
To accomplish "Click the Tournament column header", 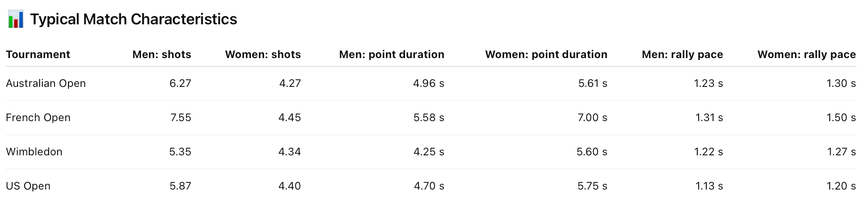I will click(x=38, y=54).
